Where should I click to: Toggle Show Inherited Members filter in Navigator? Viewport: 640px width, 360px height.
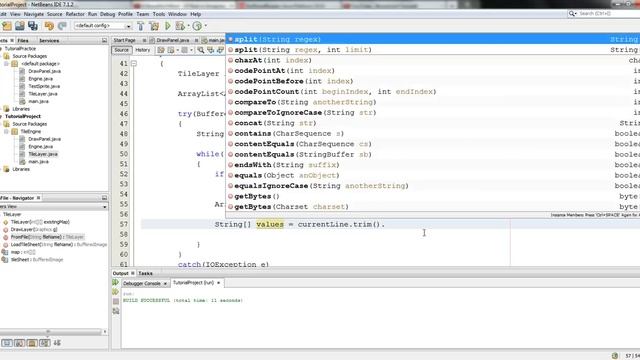coord(7,343)
